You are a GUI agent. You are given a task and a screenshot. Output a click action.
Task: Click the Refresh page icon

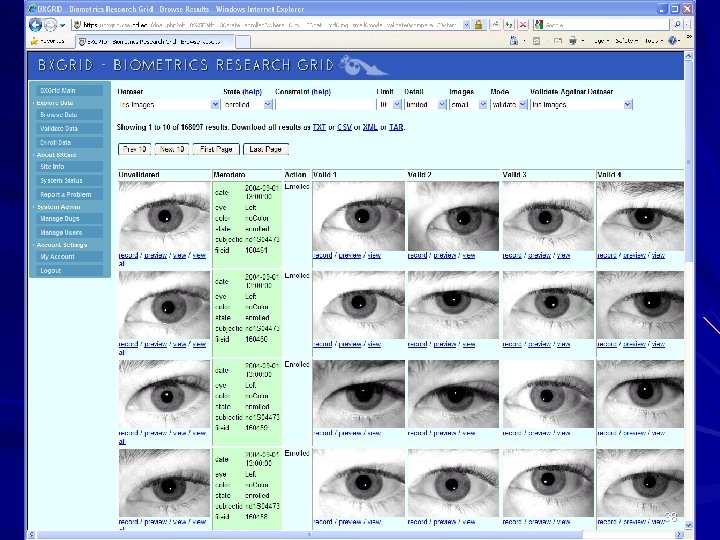(x=509, y=25)
